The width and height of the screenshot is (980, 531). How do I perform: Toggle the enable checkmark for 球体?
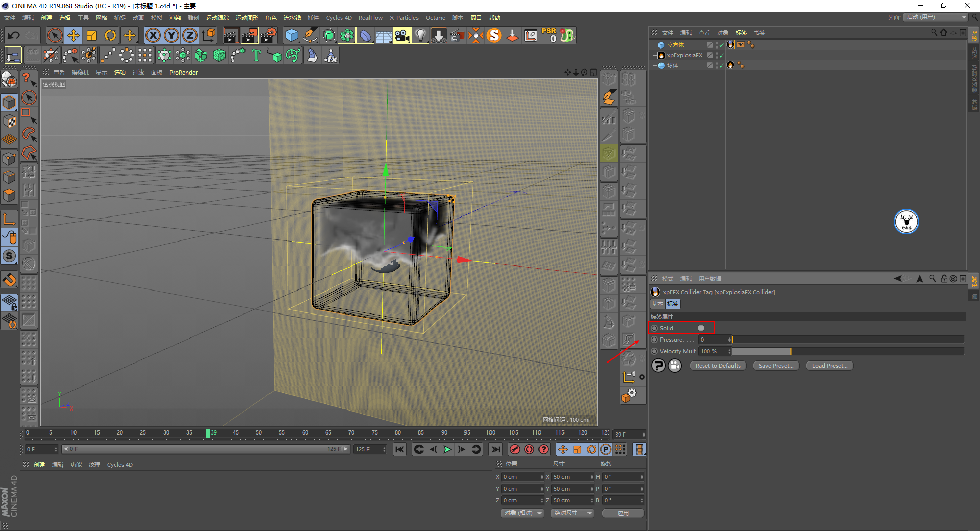point(722,65)
